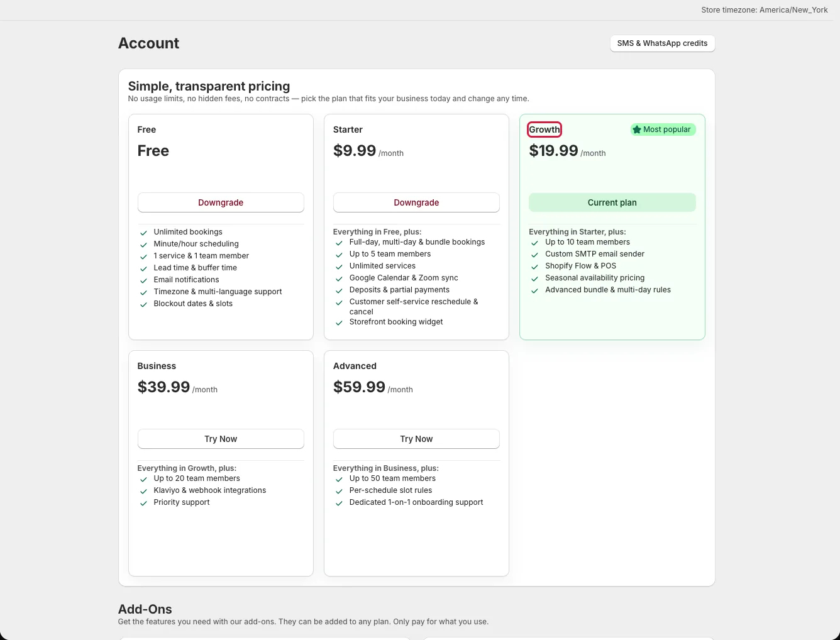The image size is (840, 640).
Task: Click the Store timezone label
Action: click(765, 10)
